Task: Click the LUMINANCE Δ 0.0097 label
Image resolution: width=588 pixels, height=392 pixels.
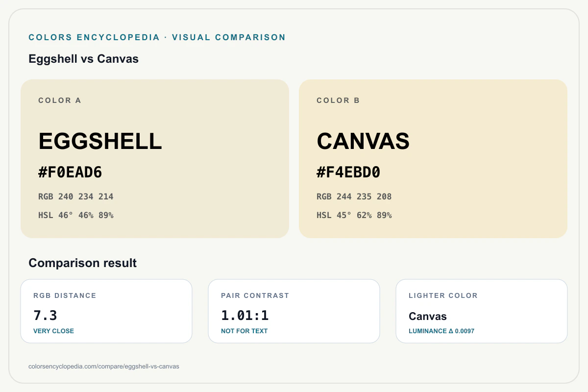Action: point(441,331)
